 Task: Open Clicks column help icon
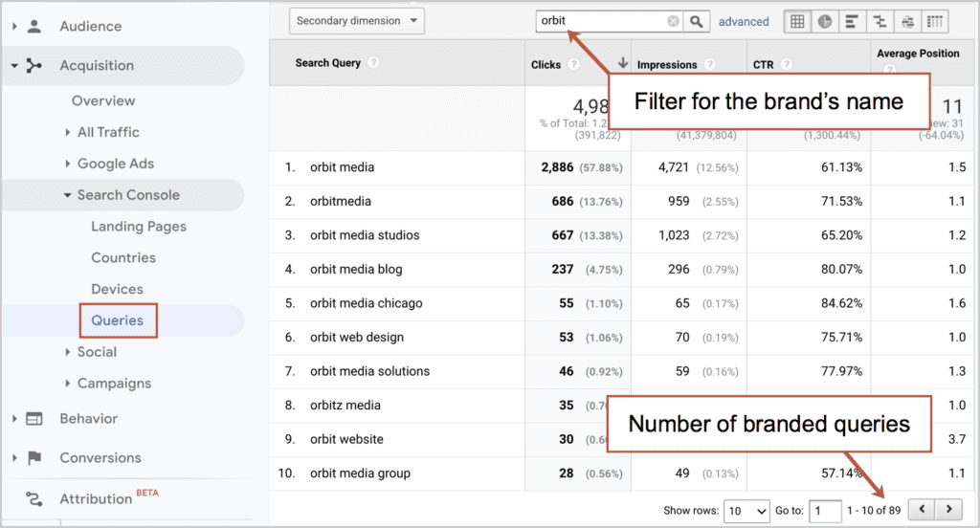(574, 64)
